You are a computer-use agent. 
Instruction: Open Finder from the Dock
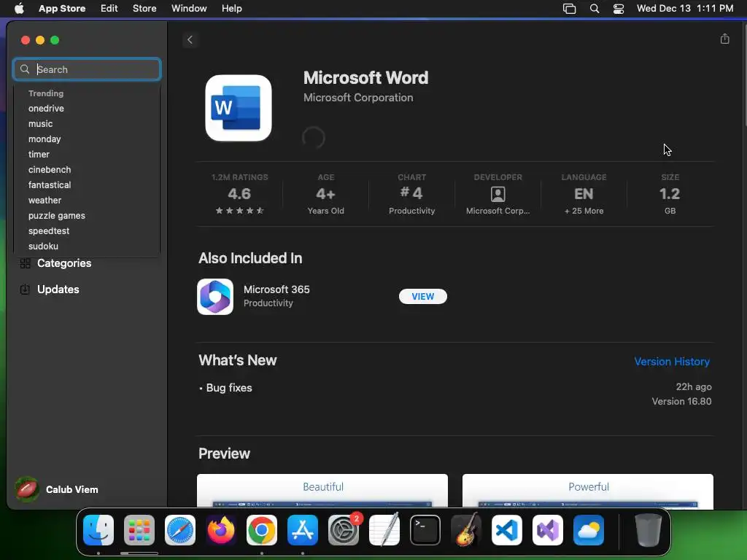(x=98, y=530)
